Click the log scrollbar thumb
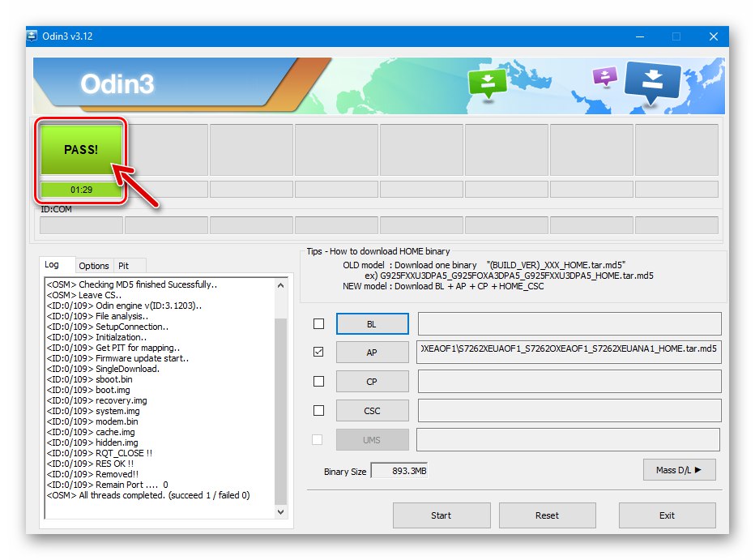 tap(281, 412)
